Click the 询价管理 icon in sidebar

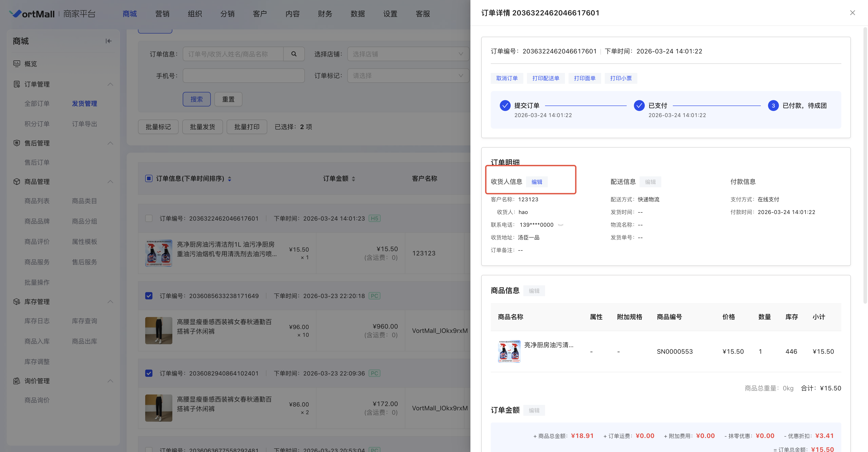(x=17, y=381)
